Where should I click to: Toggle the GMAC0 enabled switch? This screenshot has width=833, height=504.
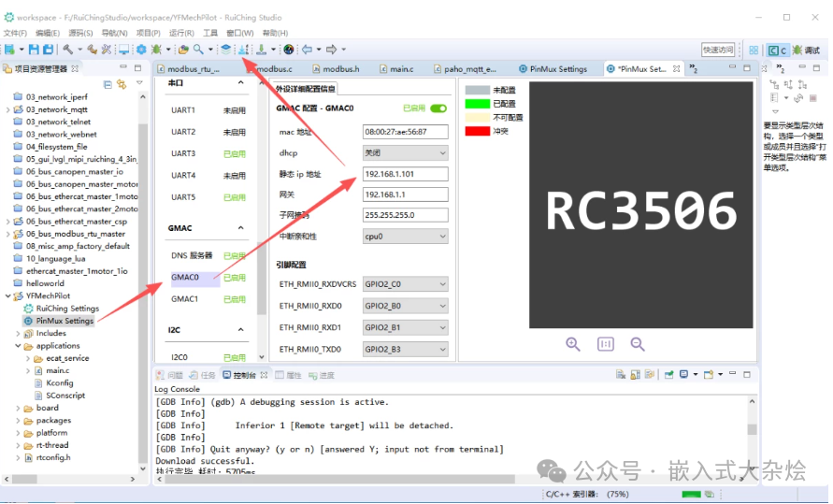(x=438, y=108)
